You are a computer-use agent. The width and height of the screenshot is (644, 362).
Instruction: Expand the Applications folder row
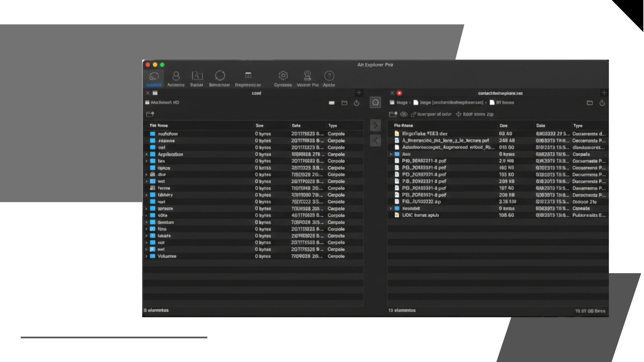(x=147, y=155)
